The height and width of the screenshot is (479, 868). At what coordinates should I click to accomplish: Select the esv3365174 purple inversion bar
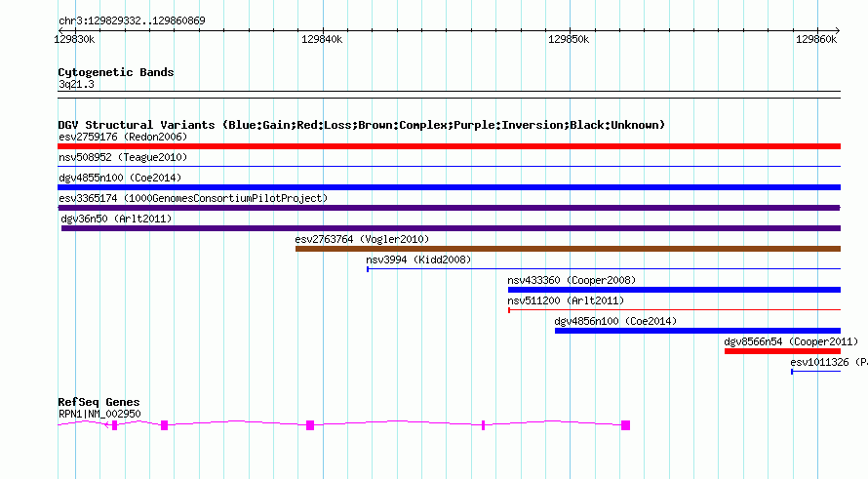pyautogui.click(x=449, y=208)
